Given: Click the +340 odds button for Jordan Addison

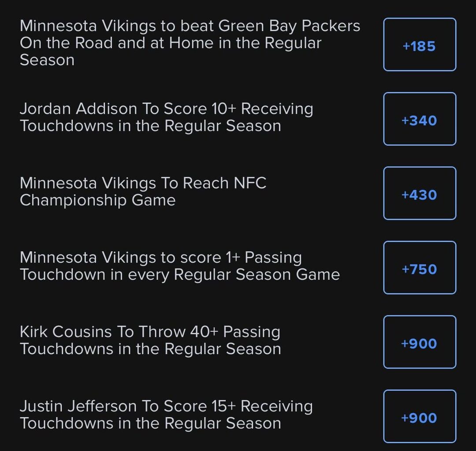Looking at the screenshot, I should point(419,118).
